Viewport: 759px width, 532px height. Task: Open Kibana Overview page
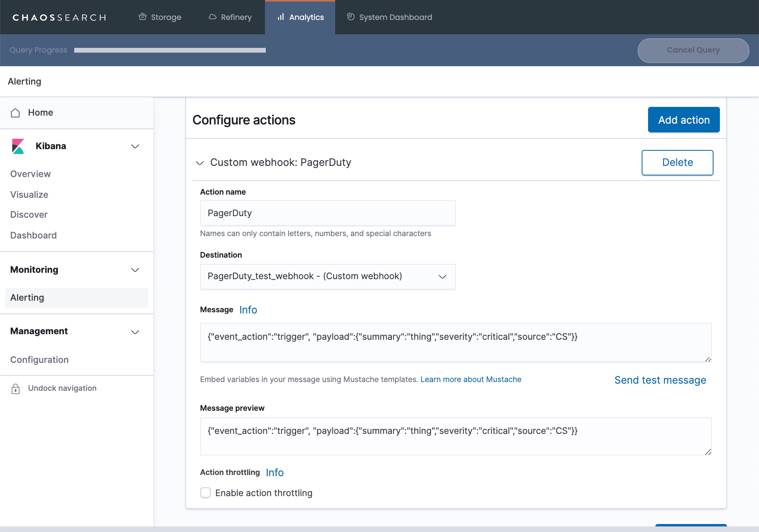[x=30, y=174]
